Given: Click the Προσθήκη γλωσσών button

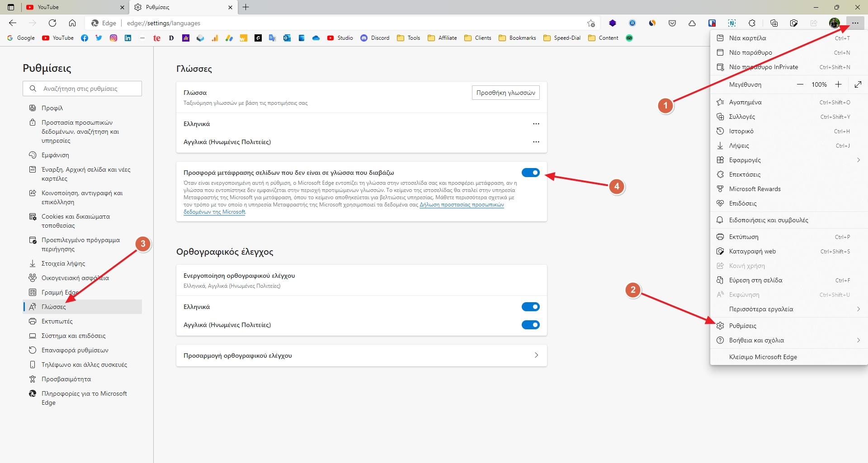Looking at the screenshot, I should (505, 93).
